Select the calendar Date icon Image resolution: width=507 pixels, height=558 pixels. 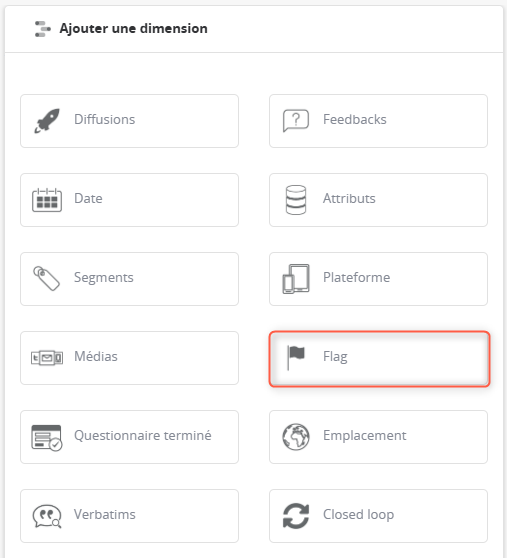click(47, 200)
